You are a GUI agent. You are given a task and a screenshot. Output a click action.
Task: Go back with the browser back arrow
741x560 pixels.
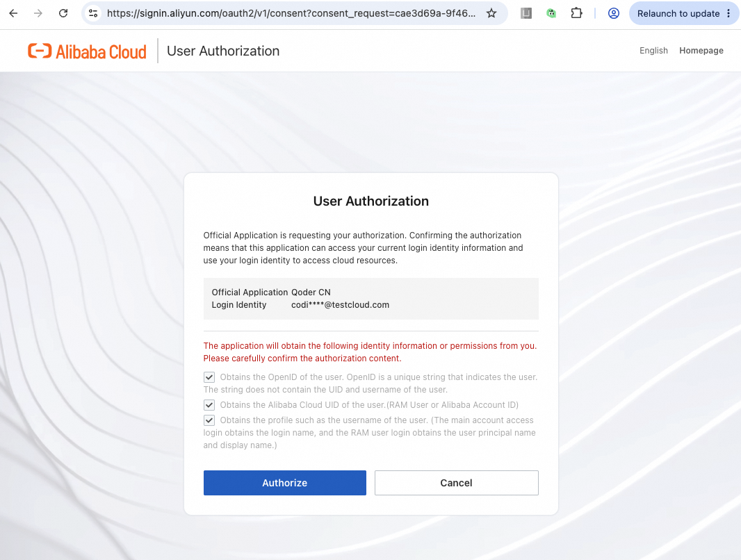coord(13,13)
